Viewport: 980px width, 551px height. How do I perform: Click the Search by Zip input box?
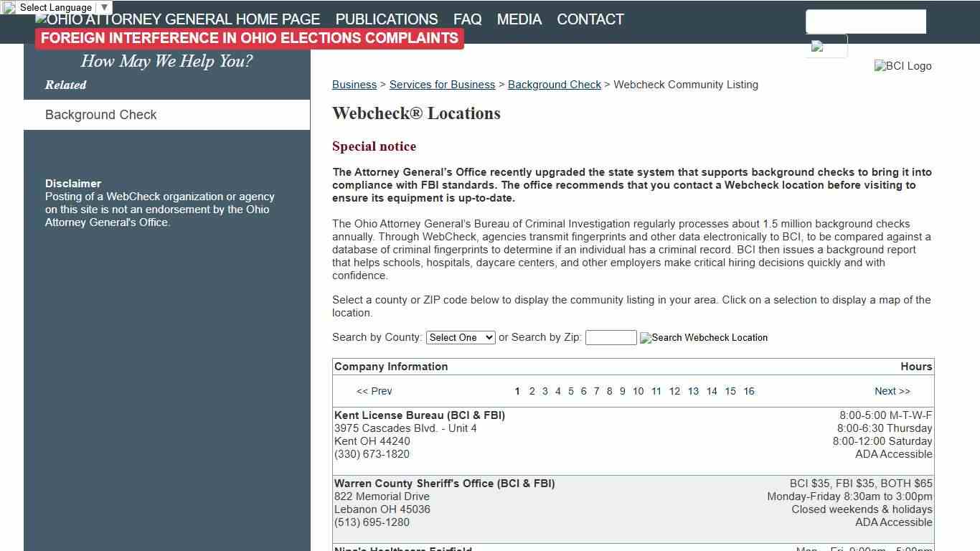pyautogui.click(x=611, y=337)
